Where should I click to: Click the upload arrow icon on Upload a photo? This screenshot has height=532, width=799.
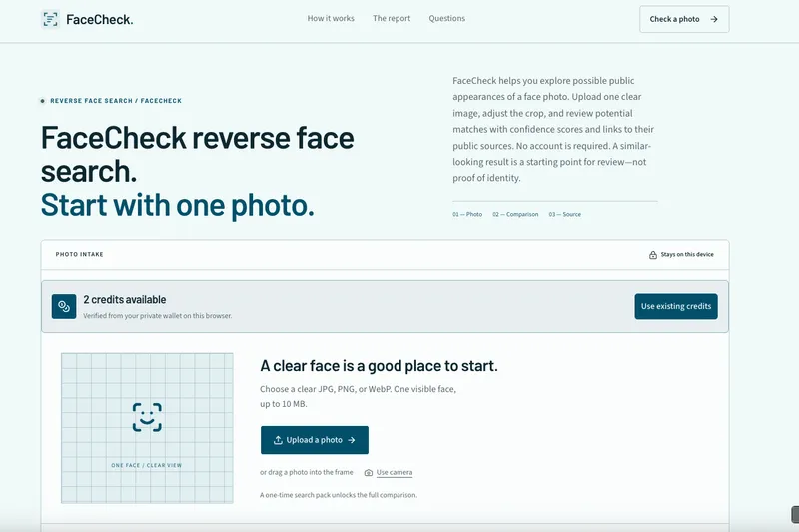coord(278,440)
